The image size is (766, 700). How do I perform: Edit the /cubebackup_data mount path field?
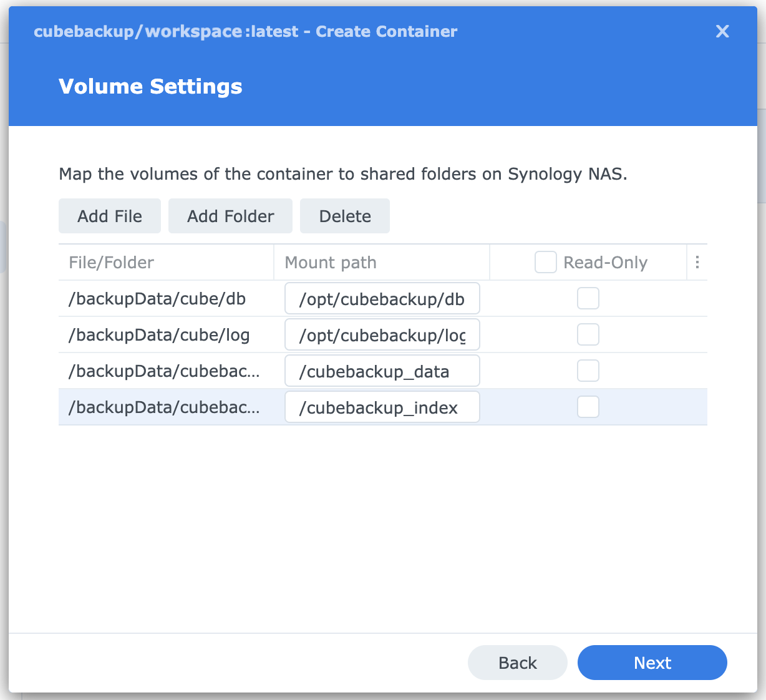click(382, 371)
